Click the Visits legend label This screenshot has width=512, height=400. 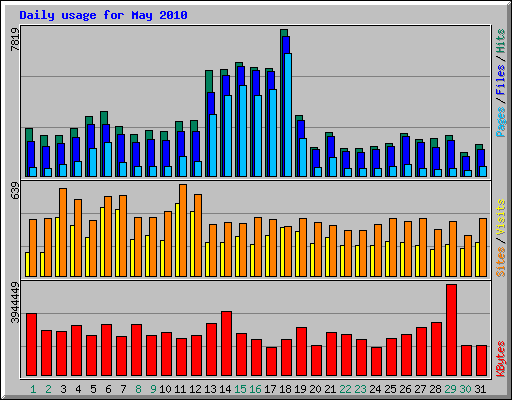click(x=501, y=217)
